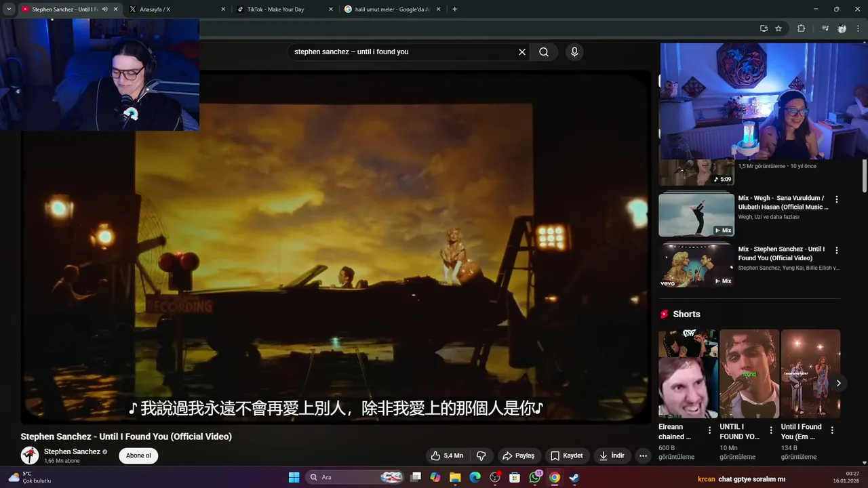Open media controls icon in toolbar
Image resolution: width=868 pixels, height=488 pixels.
click(825, 28)
